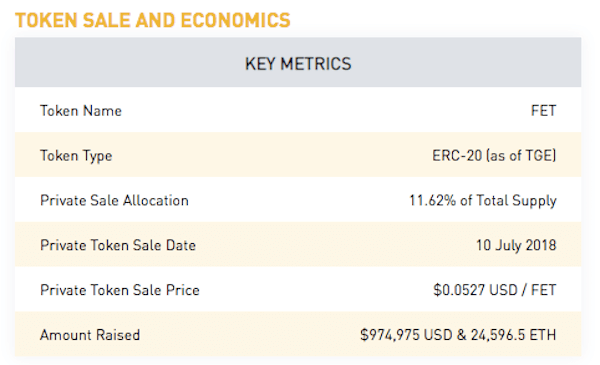Click the 11.62% of Total Supply value
600x365 pixels.
tap(483, 201)
